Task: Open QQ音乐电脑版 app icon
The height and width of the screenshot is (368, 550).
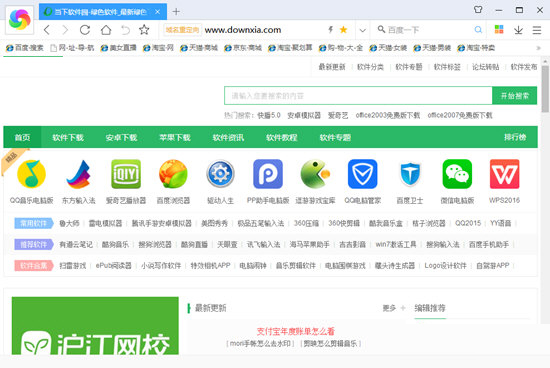Action: pyautogui.click(x=32, y=174)
